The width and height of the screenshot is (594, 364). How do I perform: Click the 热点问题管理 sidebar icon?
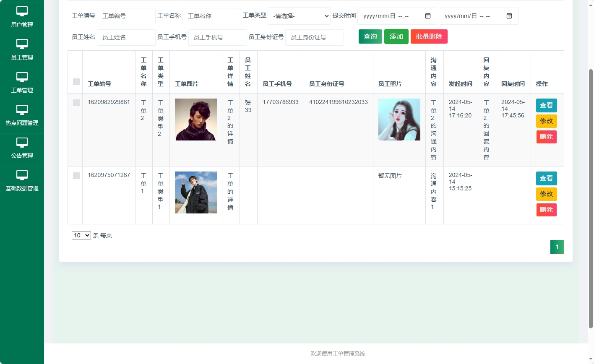pyautogui.click(x=22, y=109)
